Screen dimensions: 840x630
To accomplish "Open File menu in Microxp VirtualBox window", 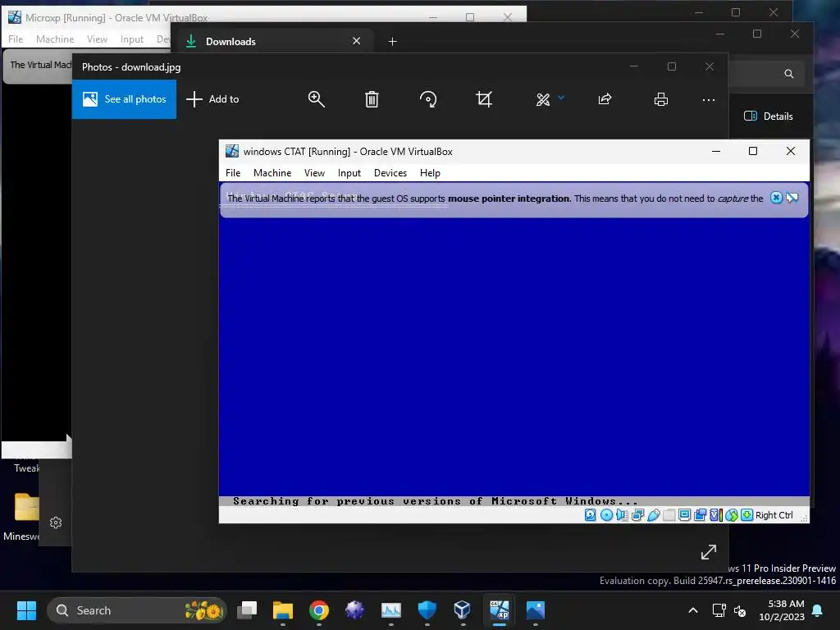I will coord(16,39).
